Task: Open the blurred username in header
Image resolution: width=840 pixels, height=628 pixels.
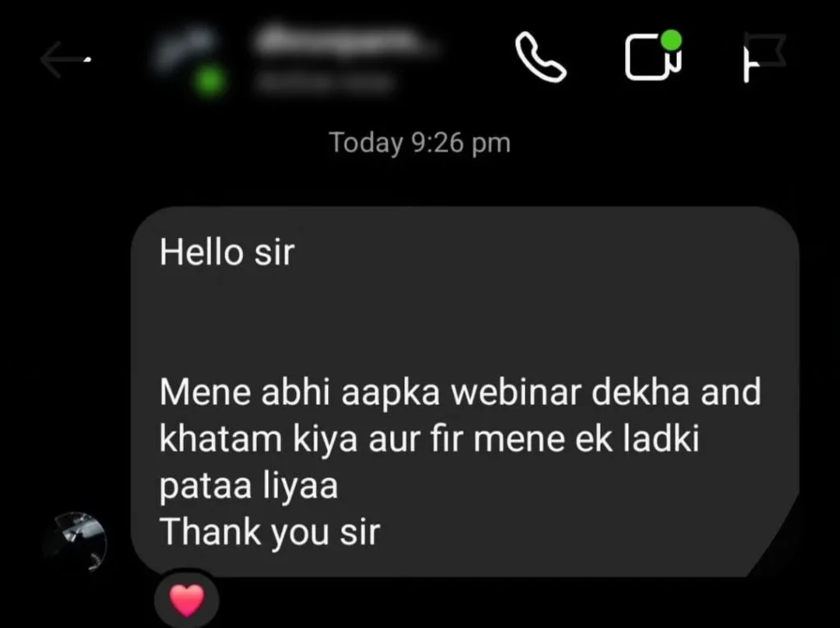Action: coord(342,41)
